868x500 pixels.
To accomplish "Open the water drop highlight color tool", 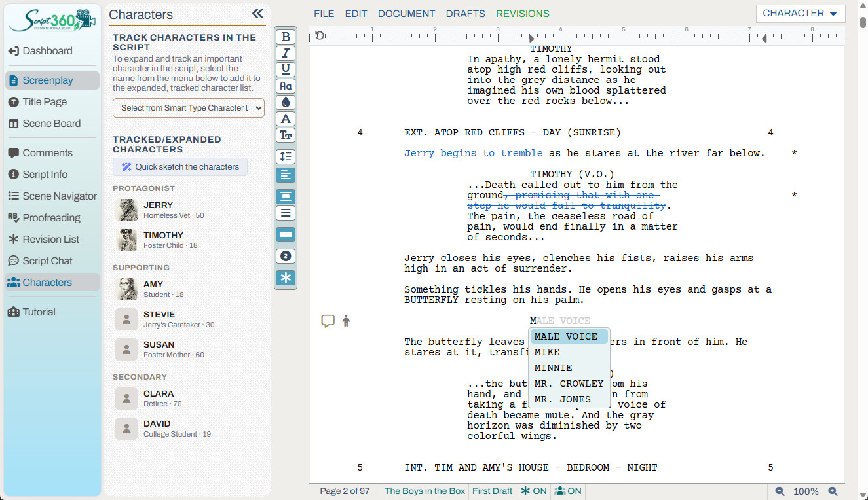I will click(x=285, y=102).
